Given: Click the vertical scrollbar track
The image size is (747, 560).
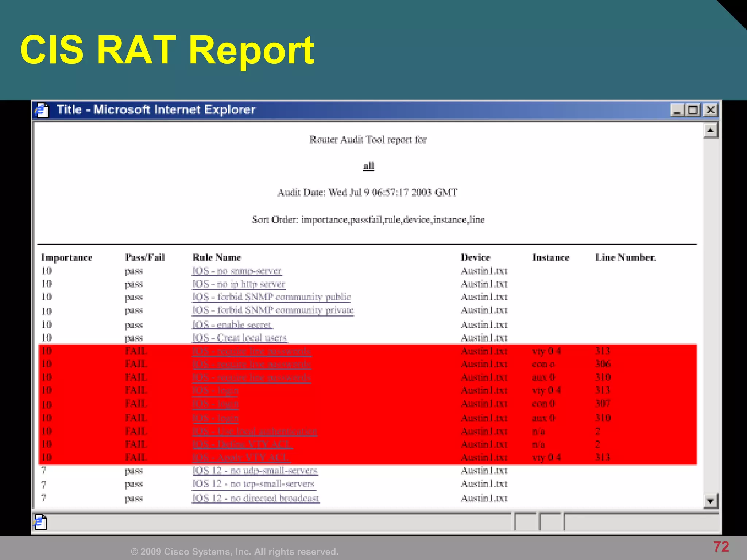Looking at the screenshot, I should 710,316.
